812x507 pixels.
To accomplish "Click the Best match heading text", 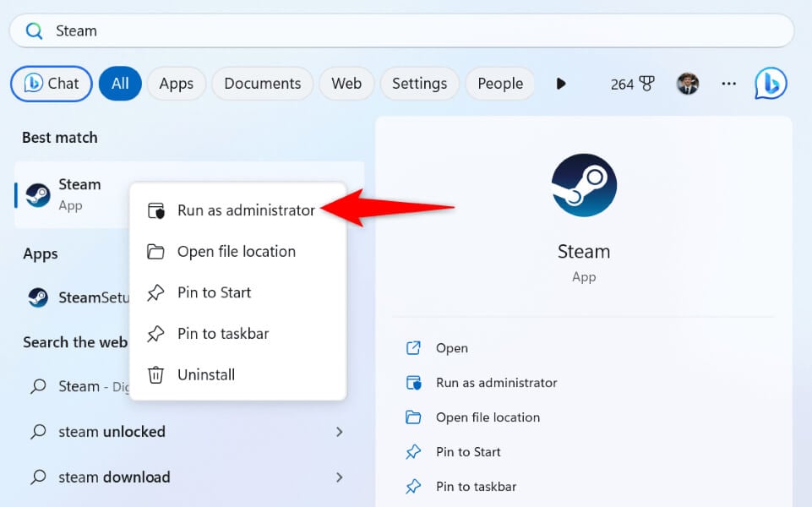I will tap(59, 138).
